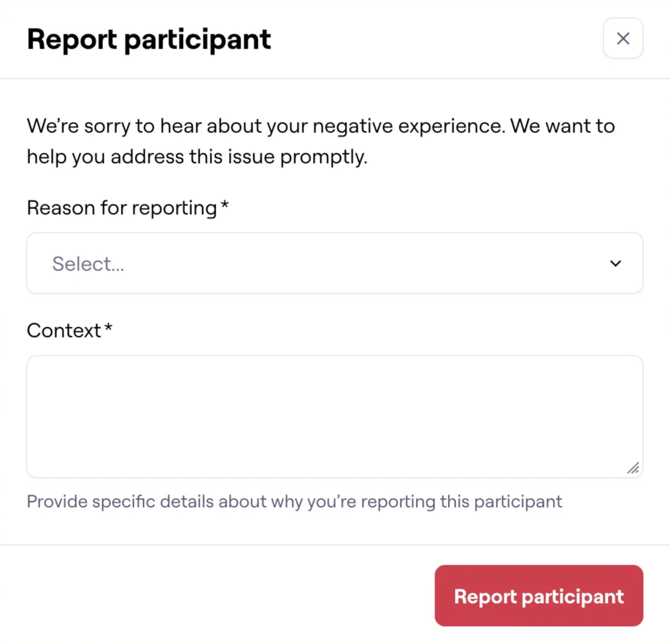Click the asterisk next to Reason for reporting
This screenshot has width=670, height=644.
pyautogui.click(x=225, y=206)
